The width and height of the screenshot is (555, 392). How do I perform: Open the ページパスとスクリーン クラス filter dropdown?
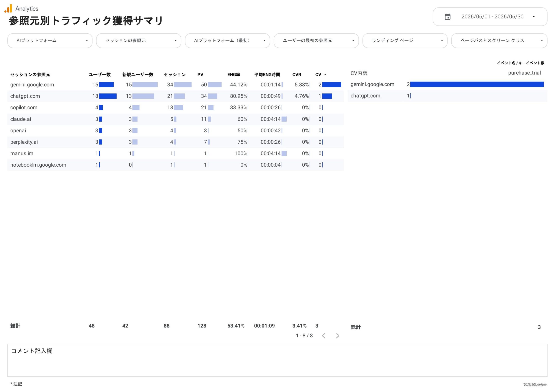click(499, 41)
